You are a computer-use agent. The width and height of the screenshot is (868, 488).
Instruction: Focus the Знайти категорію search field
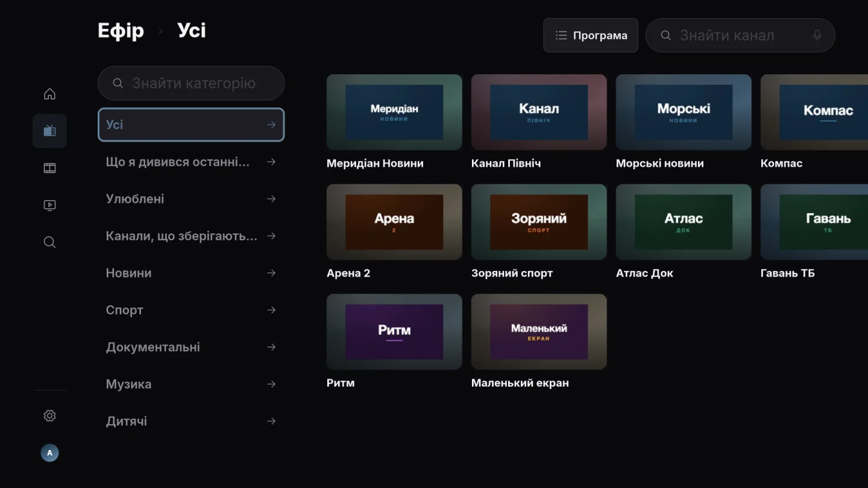[191, 83]
